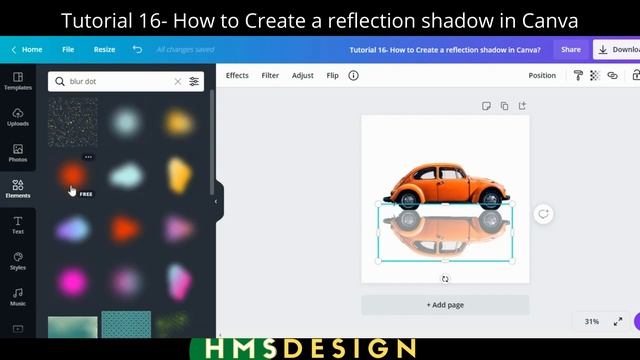Open the Uploads sidebar panel
640x360 pixels.
[x=18, y=117]
